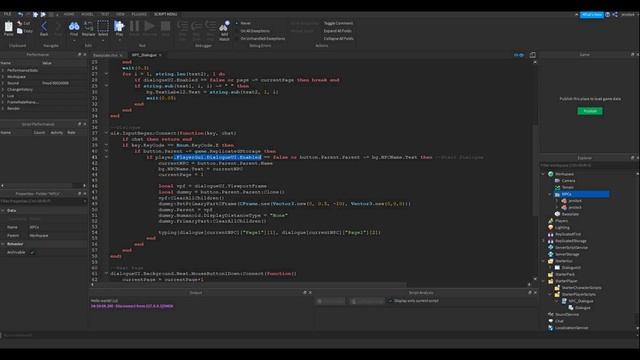The height and width of the screenshot is (360, 640).
Task: Open the FILE menu
Action: (7, 14)
